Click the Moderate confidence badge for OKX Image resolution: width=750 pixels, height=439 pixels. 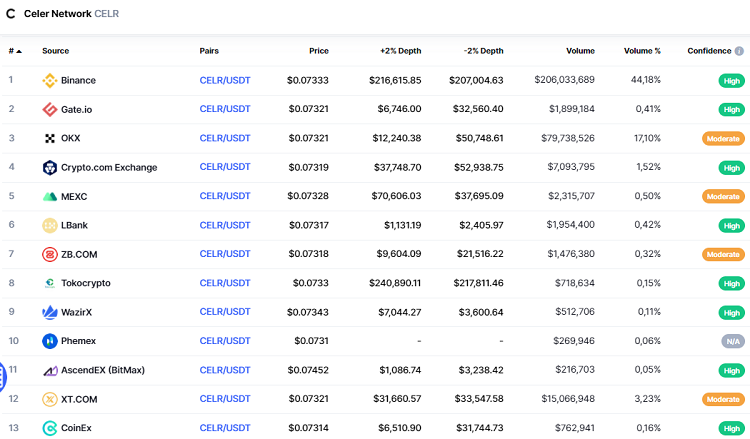tap(723, 139)
